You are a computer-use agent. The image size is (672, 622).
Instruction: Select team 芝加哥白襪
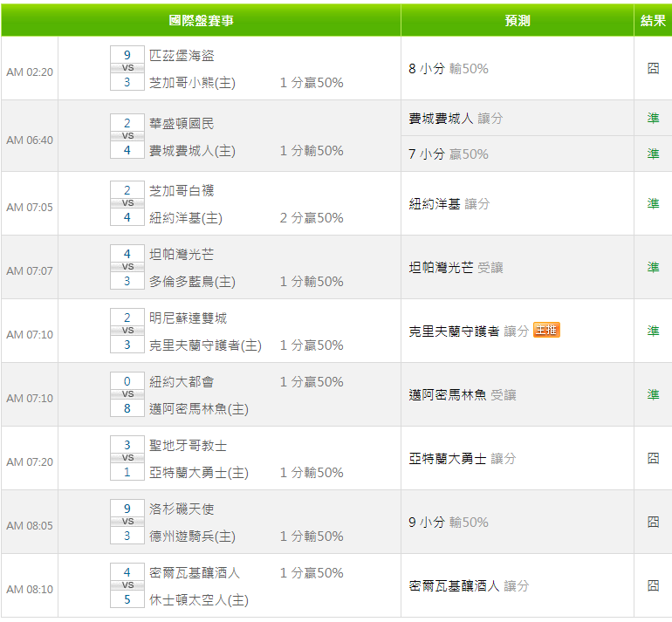pos(182,191)
